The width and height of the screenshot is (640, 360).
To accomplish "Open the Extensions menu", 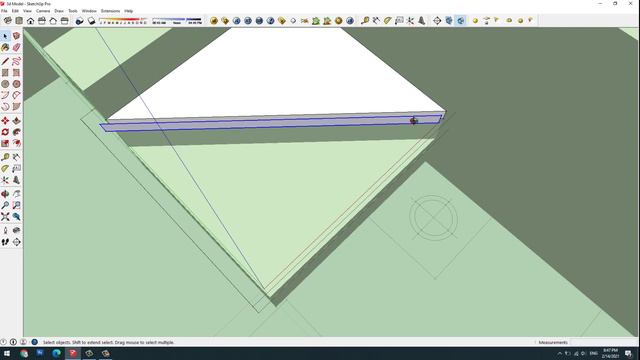I will (x=110, y=11).
